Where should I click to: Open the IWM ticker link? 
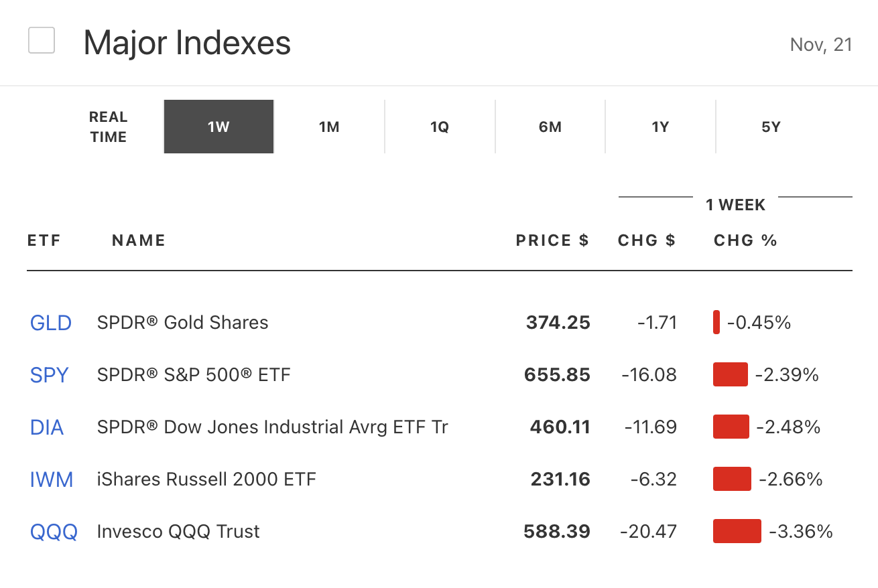pyautogui.click(x=52, y=480)
